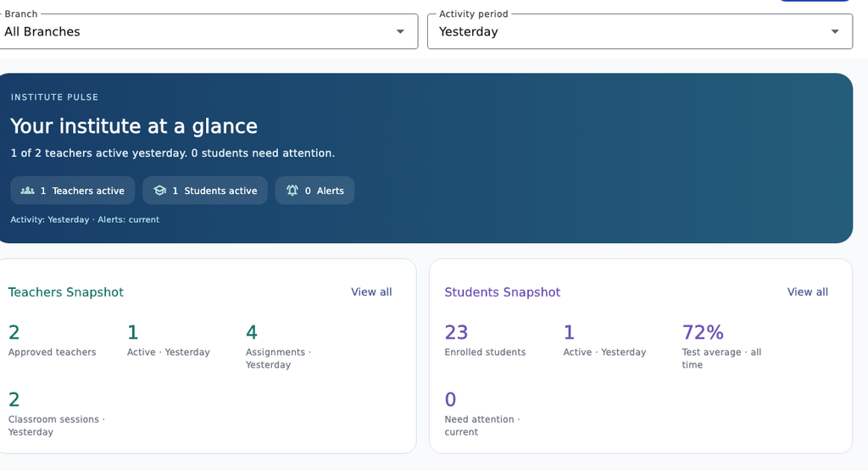Click the 4 assignments value

click(251, 332)
